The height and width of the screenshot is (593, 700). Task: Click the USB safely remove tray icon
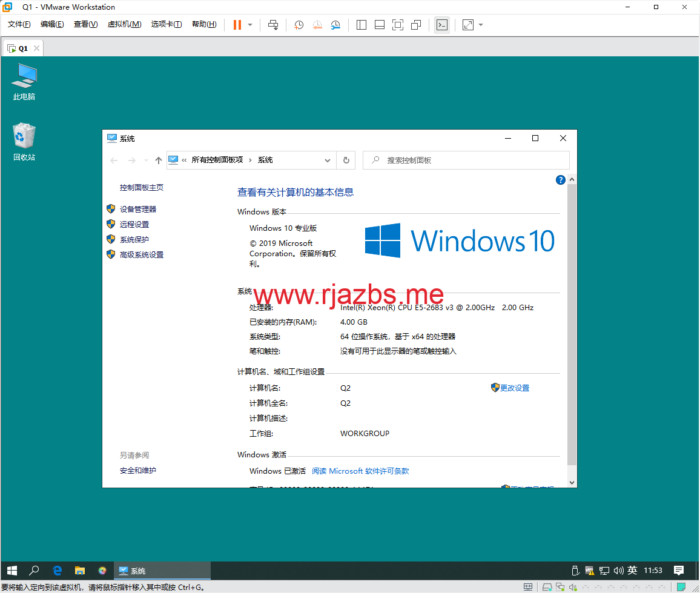tap(575, 570)
